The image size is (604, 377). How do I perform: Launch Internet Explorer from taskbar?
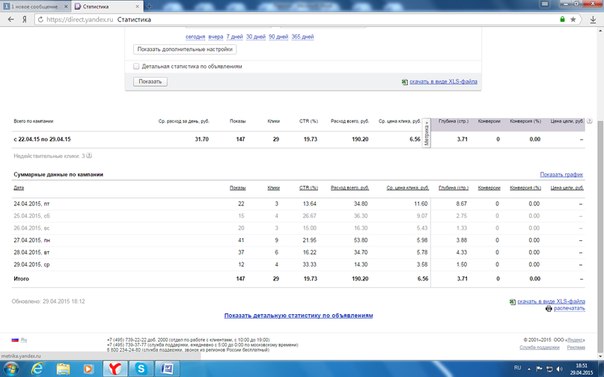[37, 369]
